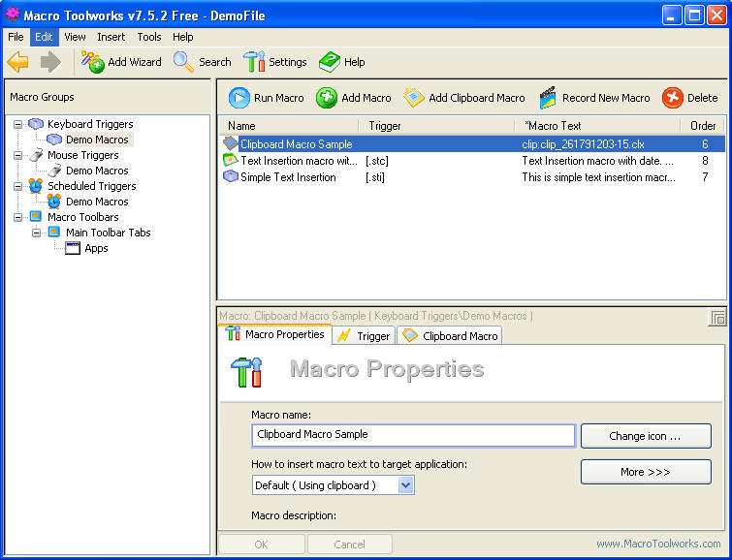Collapse the Macro Toolbars group

[19, 217]
